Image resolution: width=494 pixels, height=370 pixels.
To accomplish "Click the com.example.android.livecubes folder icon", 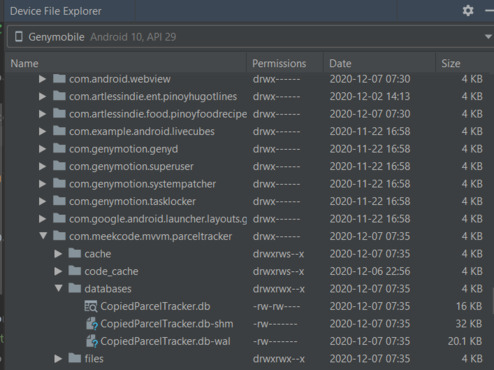I will coord(59,131).
